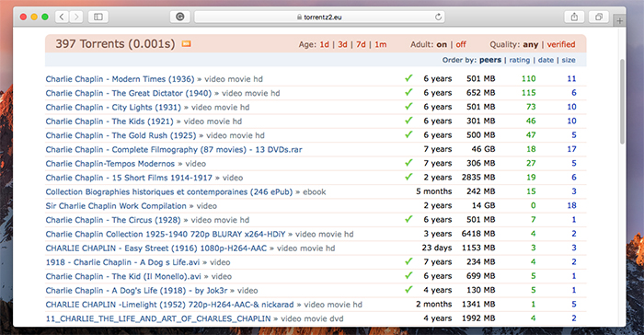
Task: Open A Dog's Life (1918) by Jok3r
Action: point(136,291)
